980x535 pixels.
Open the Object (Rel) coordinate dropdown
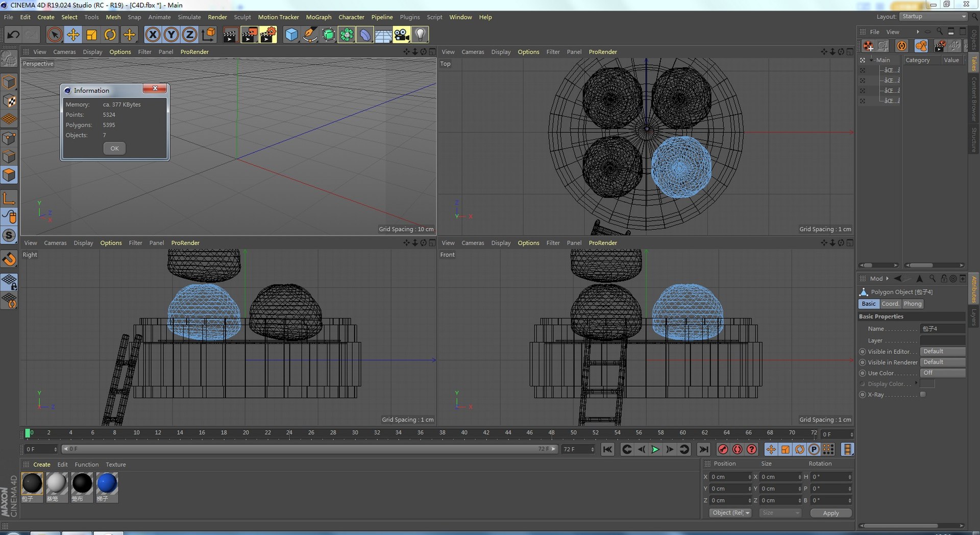click(x=730, y=513)
